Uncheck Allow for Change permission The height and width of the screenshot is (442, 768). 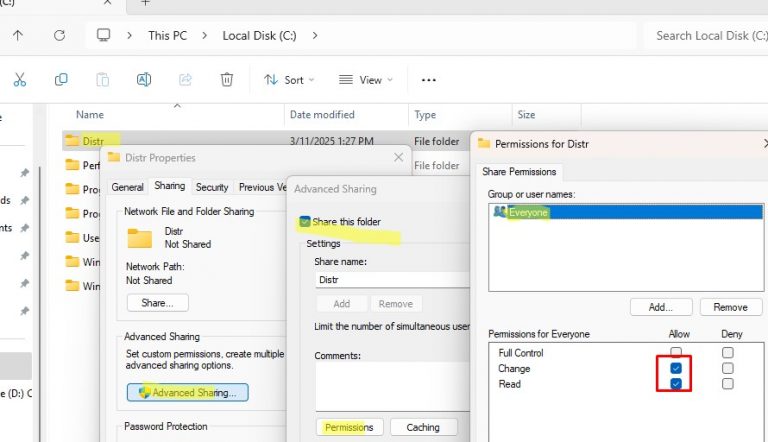676,369
